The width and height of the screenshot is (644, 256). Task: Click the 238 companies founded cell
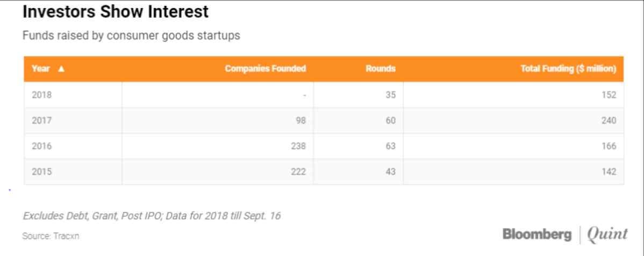click(x=218, y=146)
